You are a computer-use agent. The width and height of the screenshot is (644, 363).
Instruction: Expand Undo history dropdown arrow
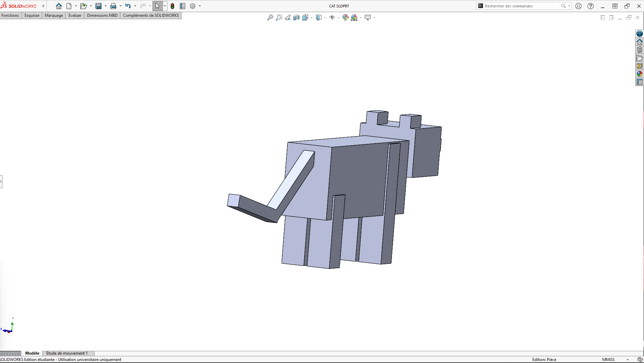pyautogui.click(x=135, y=6)
